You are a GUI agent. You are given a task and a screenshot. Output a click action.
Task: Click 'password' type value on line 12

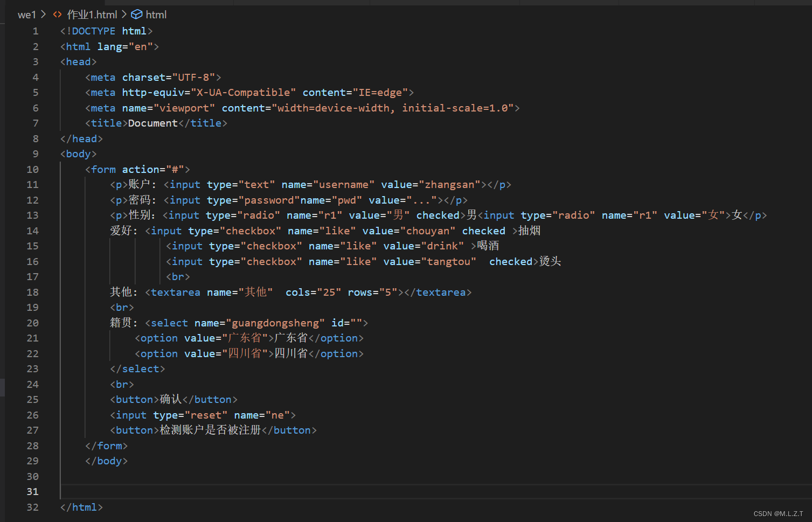pyautogui.click(x=269, y=200)
